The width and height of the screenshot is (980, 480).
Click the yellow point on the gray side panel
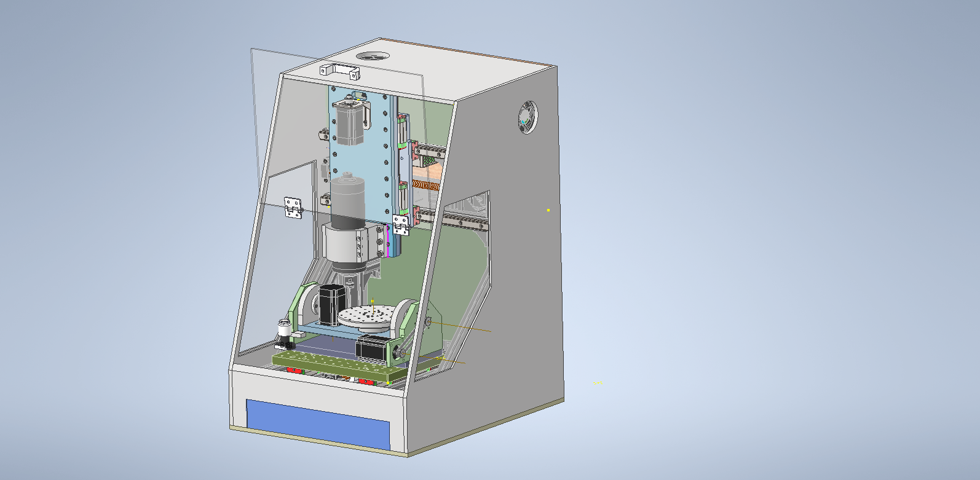(548, 210)
